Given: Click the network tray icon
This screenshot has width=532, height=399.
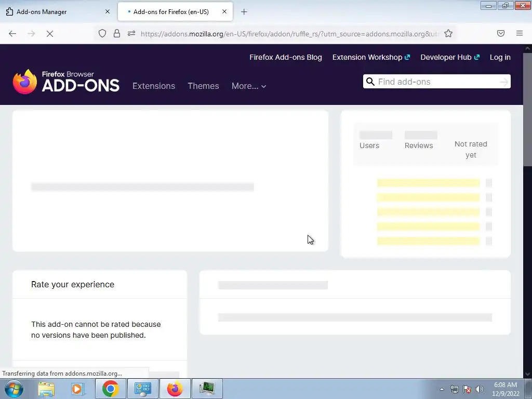Looking at the screenshot, I should [455, 389].
